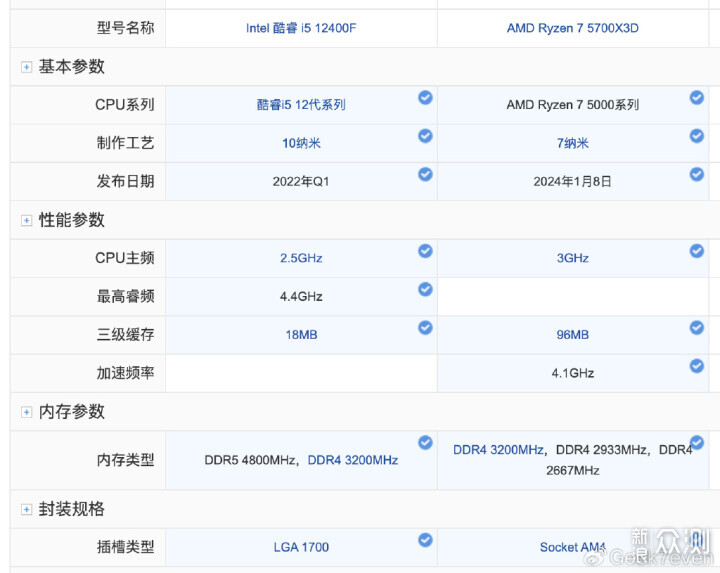Click the CPU系列 row label

pyautogui.click(x=124, y=105)
